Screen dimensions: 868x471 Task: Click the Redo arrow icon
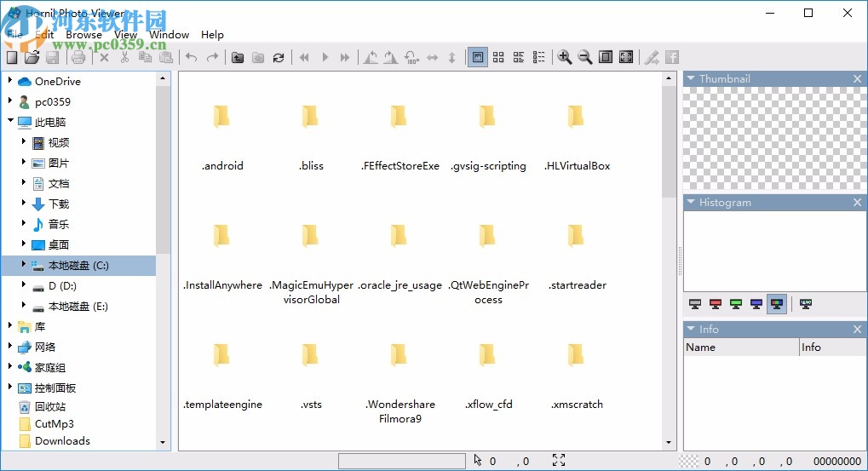coord(213,57)
